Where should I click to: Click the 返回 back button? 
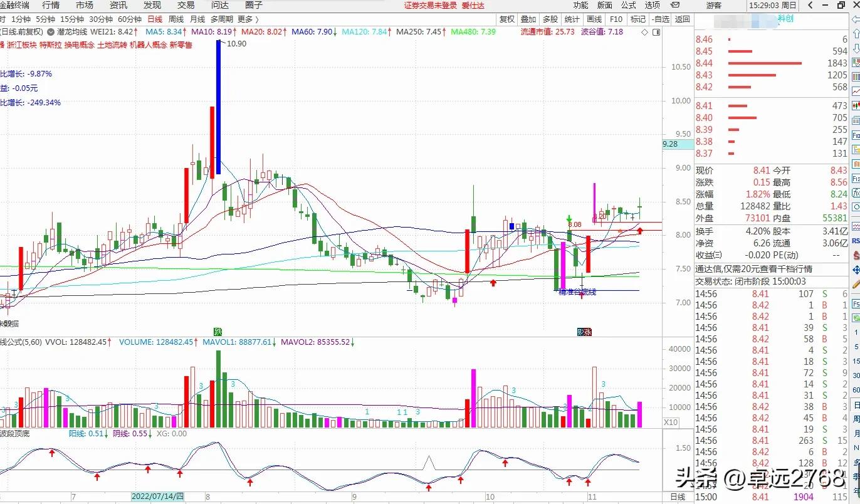click(682, 19)
